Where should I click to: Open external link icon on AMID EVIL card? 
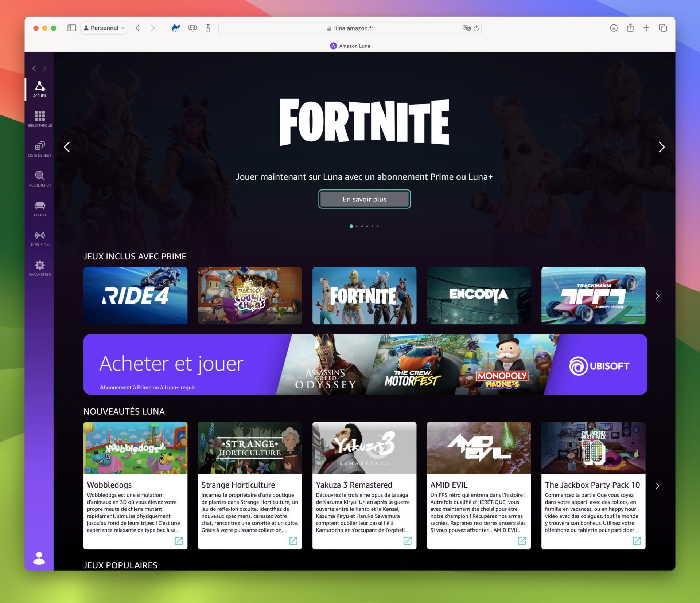[x=522, y=541]
